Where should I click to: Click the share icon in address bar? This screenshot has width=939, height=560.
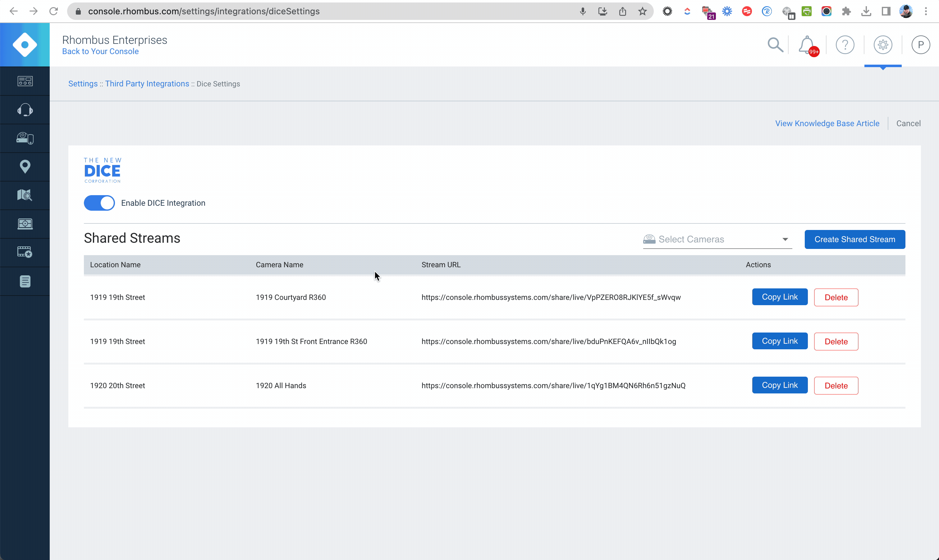[622, 11]
